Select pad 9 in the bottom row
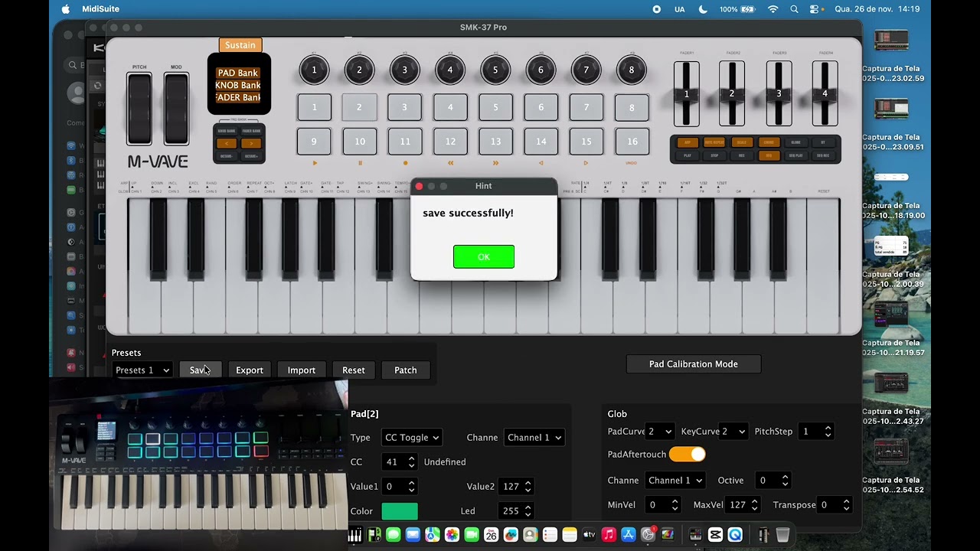The height and width of the screenshot is (551, 980). tap(314, 142)
